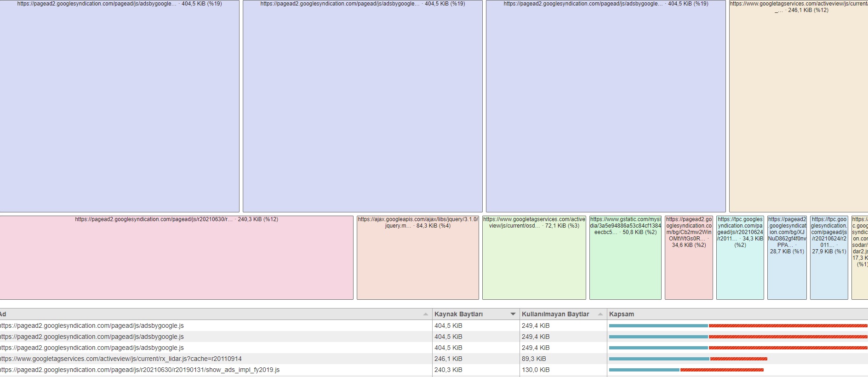Screen dimensions: 868x377
Task: Click sort arrow in Ad column header
Action: click(x=426, y=314)
